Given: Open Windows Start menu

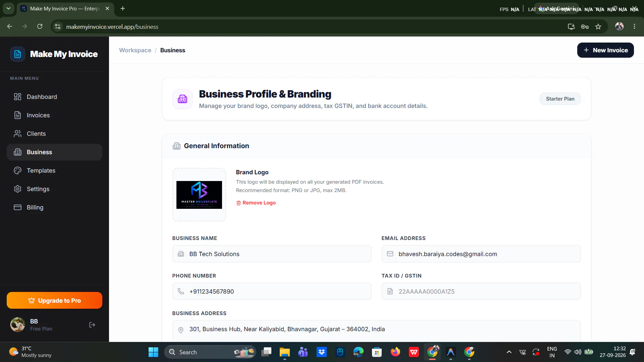Looking at the screenshot, I should 153,352.
